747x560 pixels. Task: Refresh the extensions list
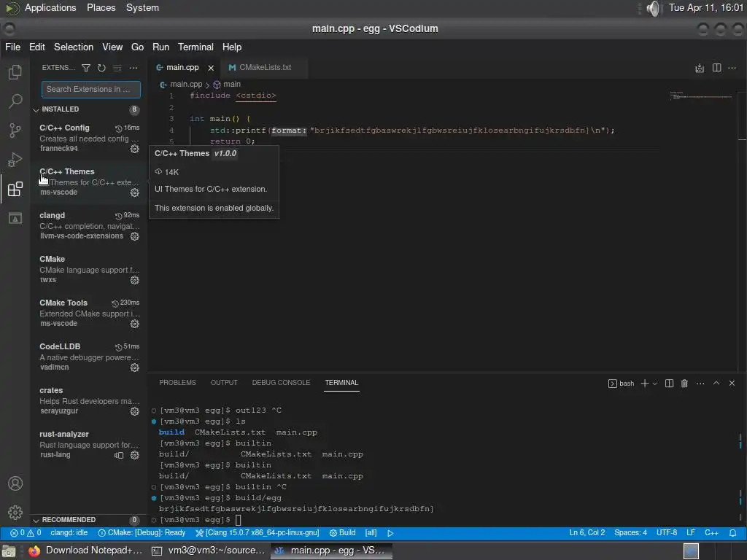(x=101, y=68)
